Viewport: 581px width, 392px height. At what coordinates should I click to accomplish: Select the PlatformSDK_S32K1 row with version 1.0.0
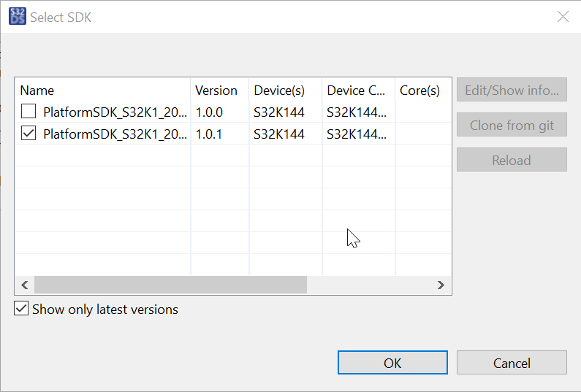click(x=232, y=112)
